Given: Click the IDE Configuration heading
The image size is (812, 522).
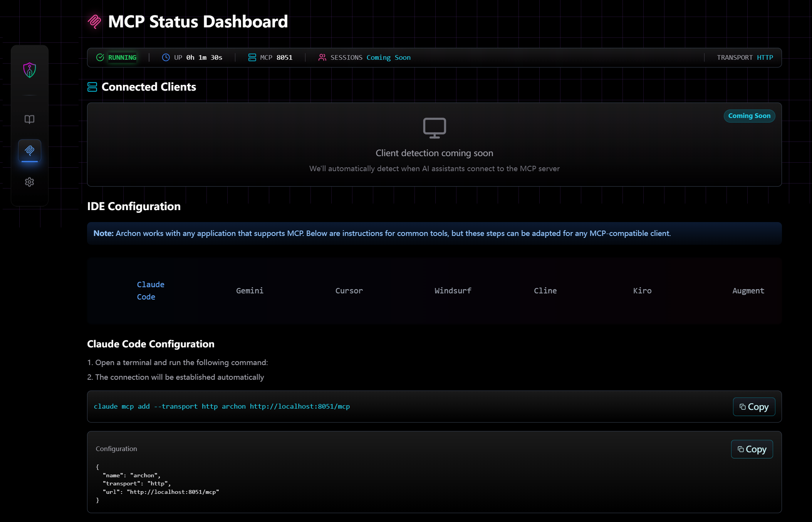Looking at the screenshot, I should pyautogui.click(x=134, y=206).
